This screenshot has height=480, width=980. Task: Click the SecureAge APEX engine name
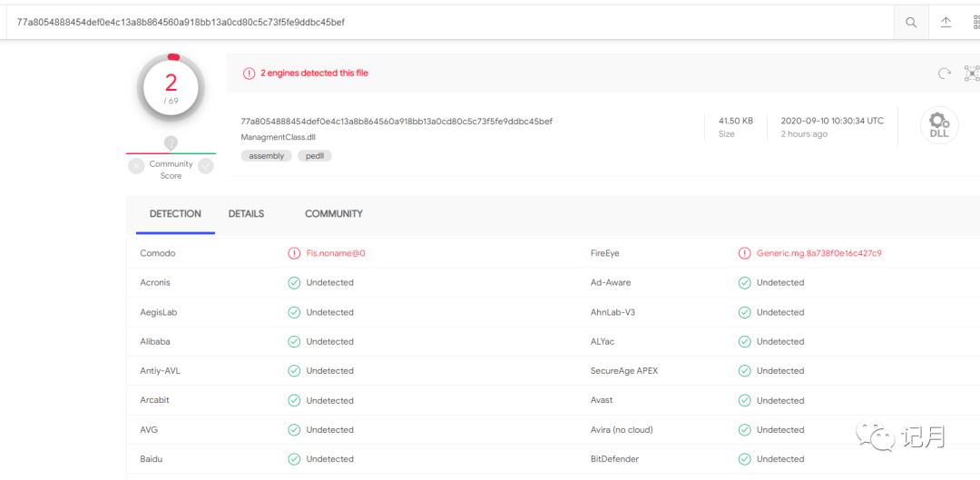[x=624, y=370]
